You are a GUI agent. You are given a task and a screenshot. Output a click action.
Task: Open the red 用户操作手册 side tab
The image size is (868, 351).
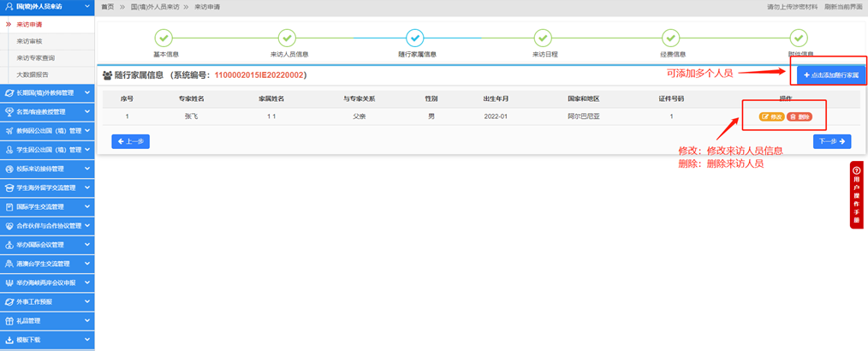[x=855, y=194]
